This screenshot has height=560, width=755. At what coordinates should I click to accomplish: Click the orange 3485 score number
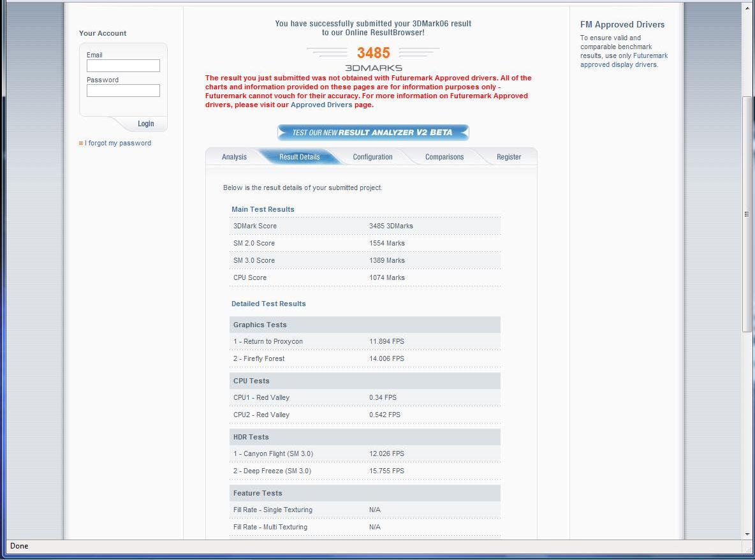click(373, 52)
